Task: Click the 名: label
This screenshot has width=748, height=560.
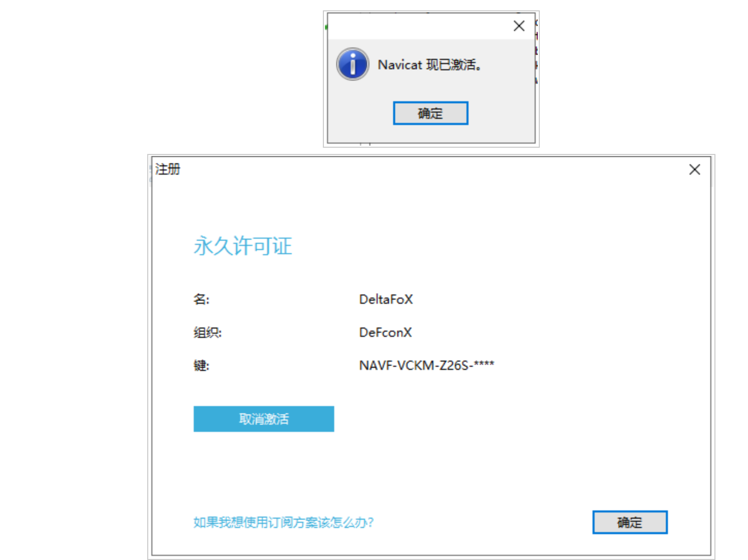Action: click(201, 299)
